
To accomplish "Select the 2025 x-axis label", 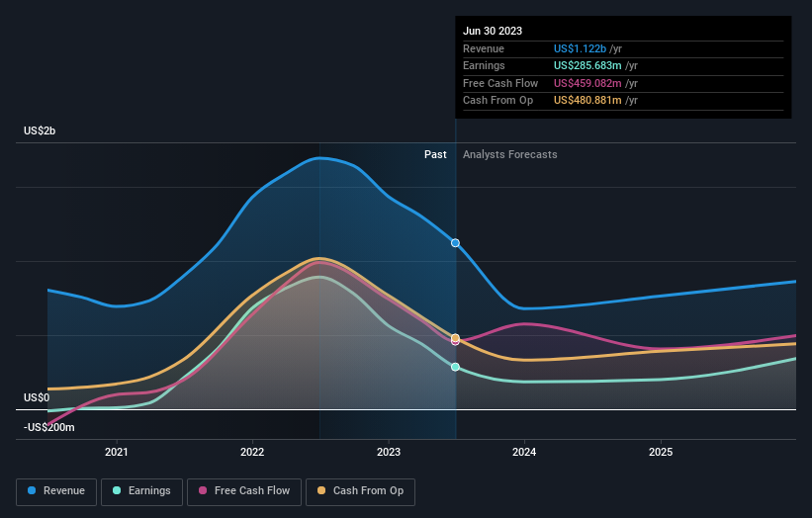I will click(661, 452).
